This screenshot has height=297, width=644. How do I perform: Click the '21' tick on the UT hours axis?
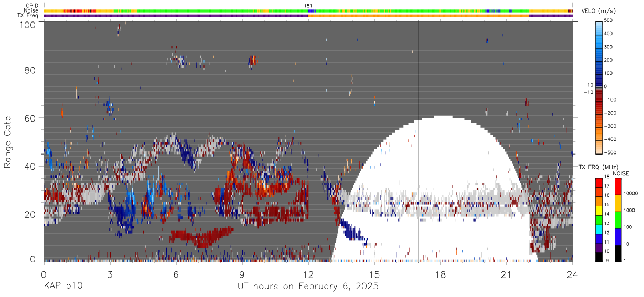click(507, 274)
